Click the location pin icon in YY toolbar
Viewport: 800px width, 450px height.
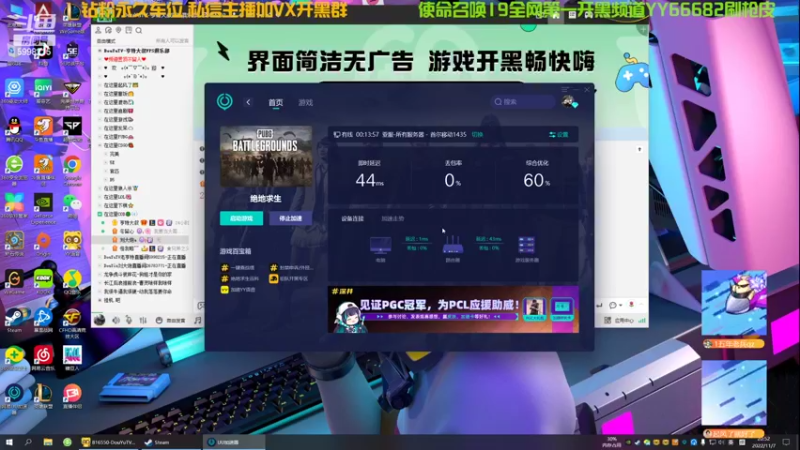118,31
